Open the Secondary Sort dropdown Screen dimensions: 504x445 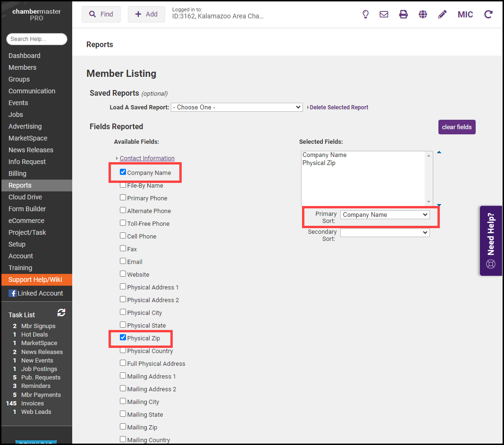pos(385,232)
